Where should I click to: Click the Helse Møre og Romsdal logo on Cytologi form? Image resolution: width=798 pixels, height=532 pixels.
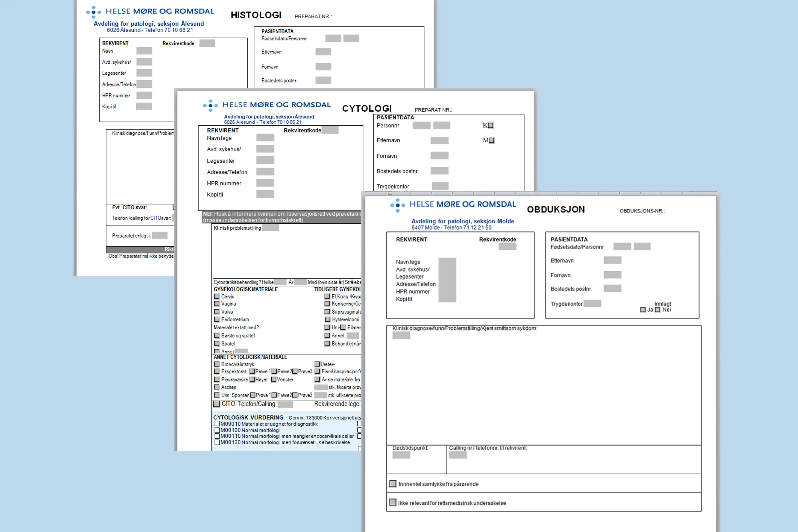(x=267, y=105)
